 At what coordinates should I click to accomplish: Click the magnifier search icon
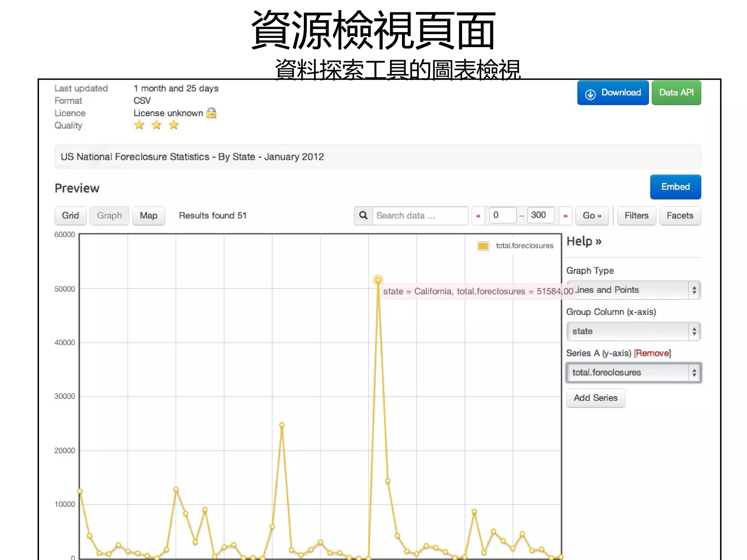coord(363,215)
